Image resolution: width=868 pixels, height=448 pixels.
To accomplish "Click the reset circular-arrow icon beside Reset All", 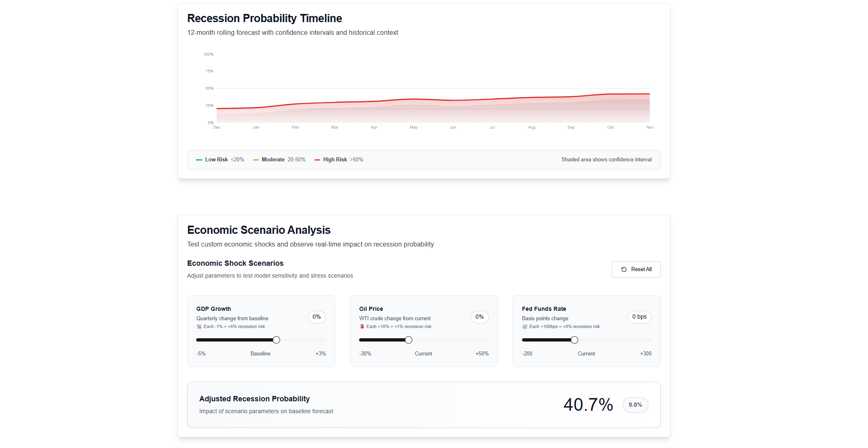I will 624,269.
